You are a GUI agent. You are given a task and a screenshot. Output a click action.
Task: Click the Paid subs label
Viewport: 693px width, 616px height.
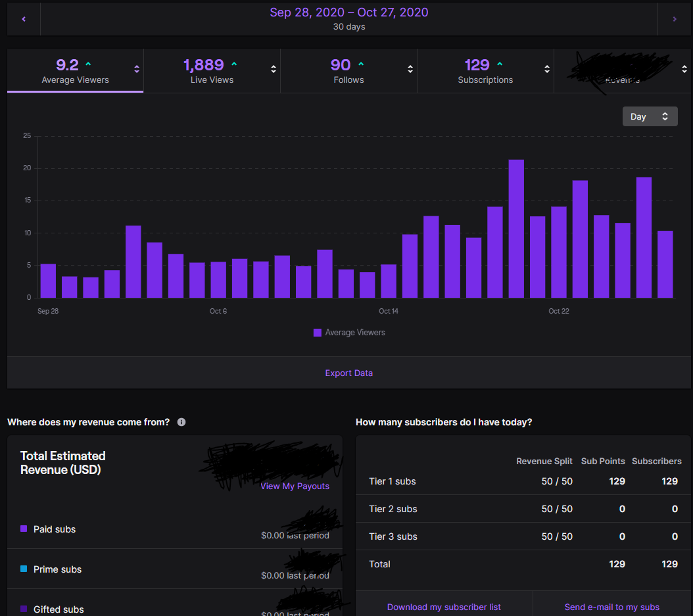(55, 529)
